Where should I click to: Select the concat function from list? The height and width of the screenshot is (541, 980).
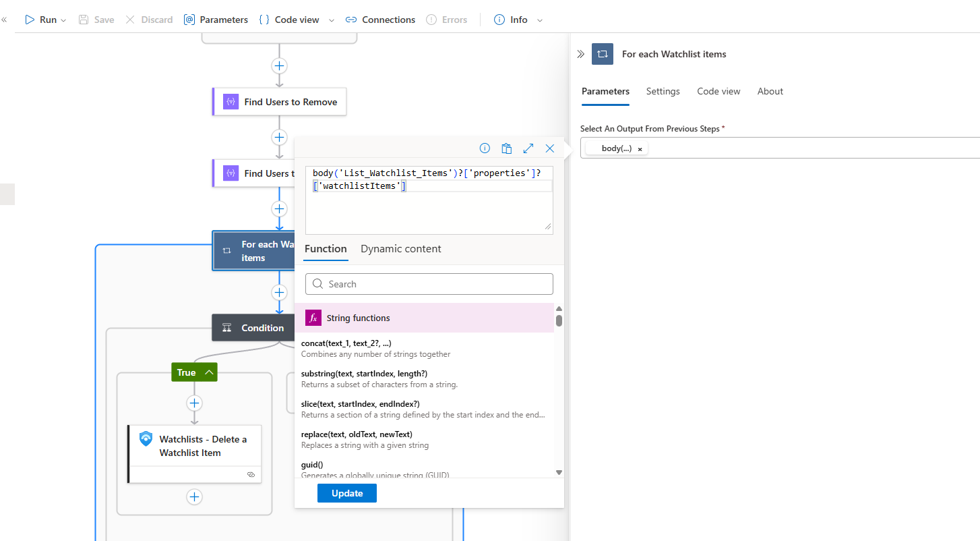pos(347,343)
